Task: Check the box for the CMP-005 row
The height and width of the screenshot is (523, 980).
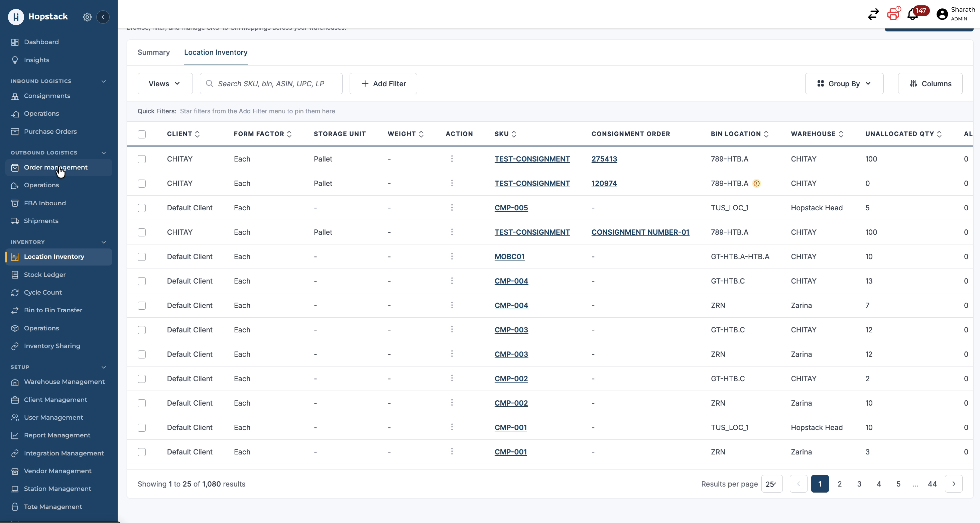Action: pos(141,208)
